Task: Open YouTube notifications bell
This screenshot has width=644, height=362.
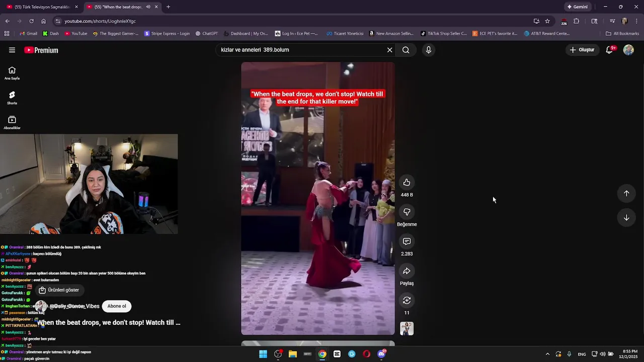Action: (x=609, y=50)
